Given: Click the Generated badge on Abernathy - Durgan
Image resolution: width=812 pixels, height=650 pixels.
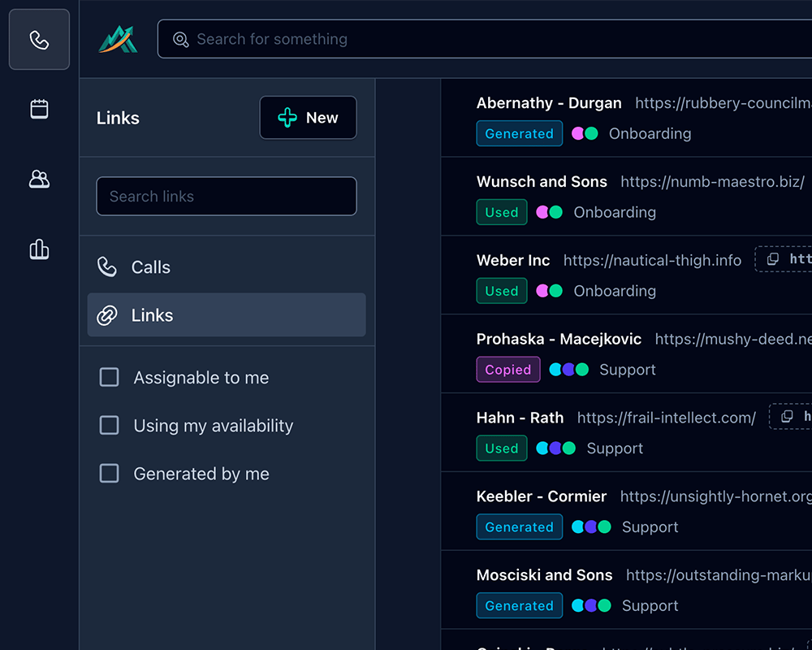Looking at the screenshot, I should [x=520, y=133].
